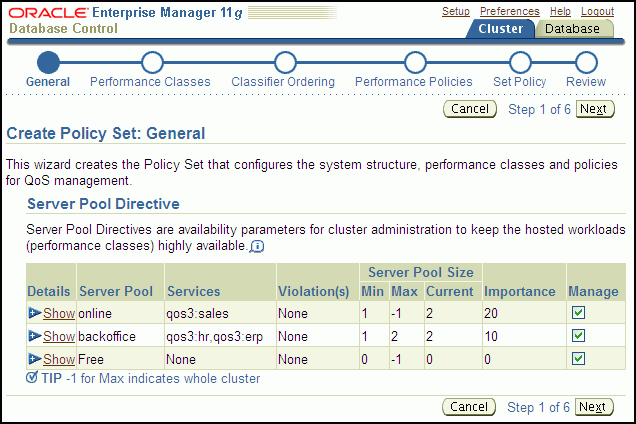Open the Preferences link in the header
Image resolution: width=636 pixels, height=424 pixels.
[x=509, y=11]
